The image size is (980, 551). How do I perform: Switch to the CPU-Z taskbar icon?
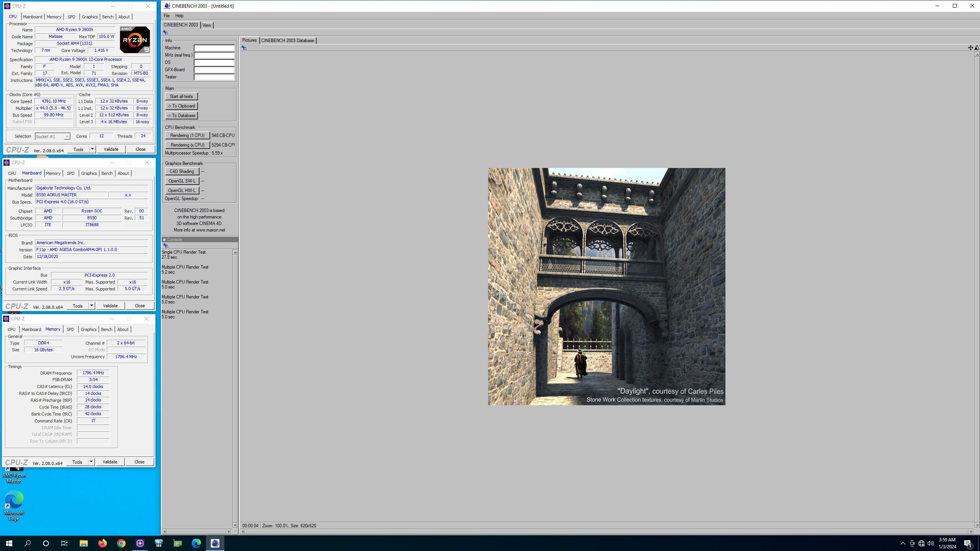click(140, 543)
